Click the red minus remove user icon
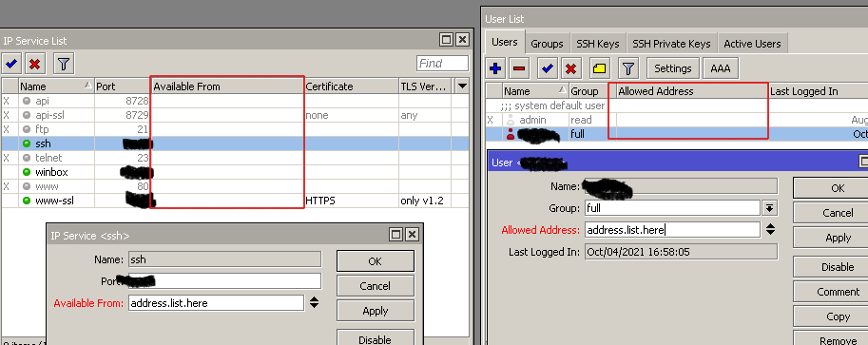This screenshot has width=868, height=345. click(519, 68)
